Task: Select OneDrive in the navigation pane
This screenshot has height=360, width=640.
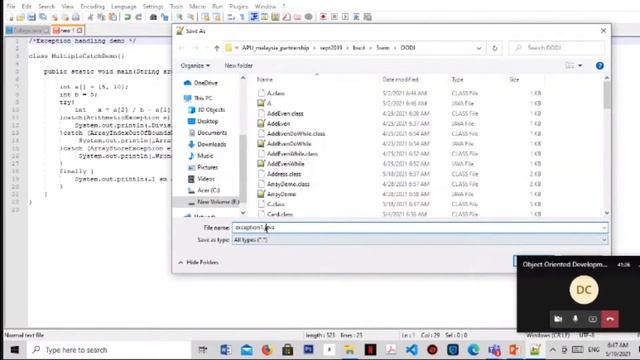Action: pyautogui.click(x=200, y=83)
